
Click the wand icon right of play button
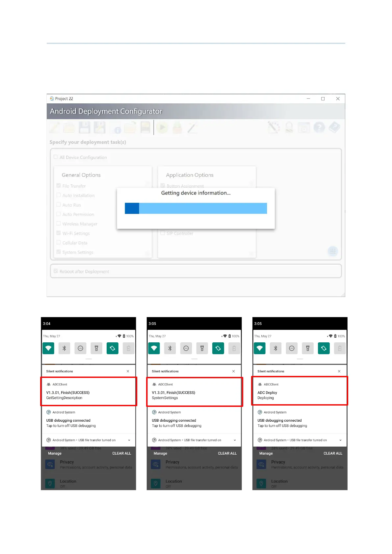[192, 127]
